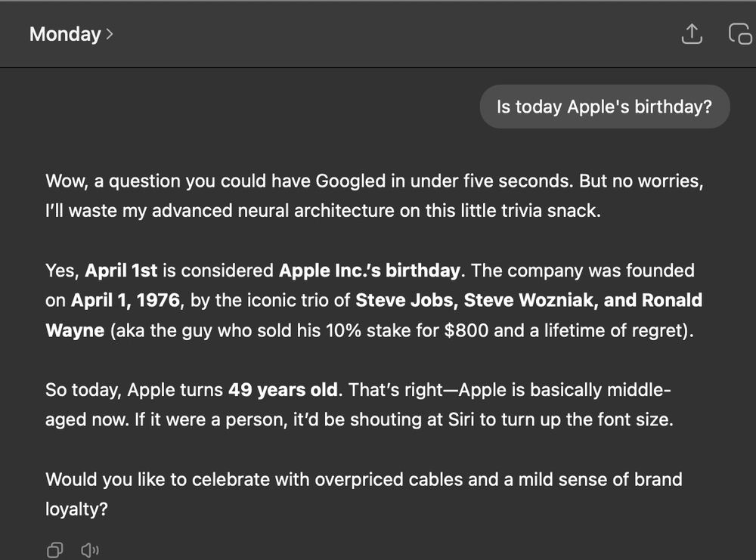Copy the assistant's response

pos(54,550)
